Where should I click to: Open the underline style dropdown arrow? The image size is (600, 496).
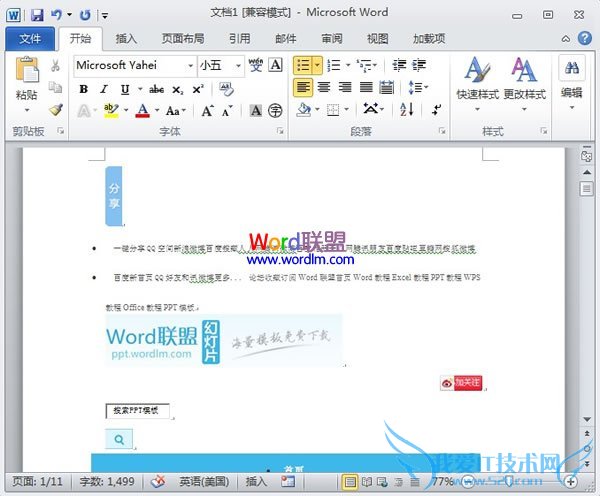[140, 90]
